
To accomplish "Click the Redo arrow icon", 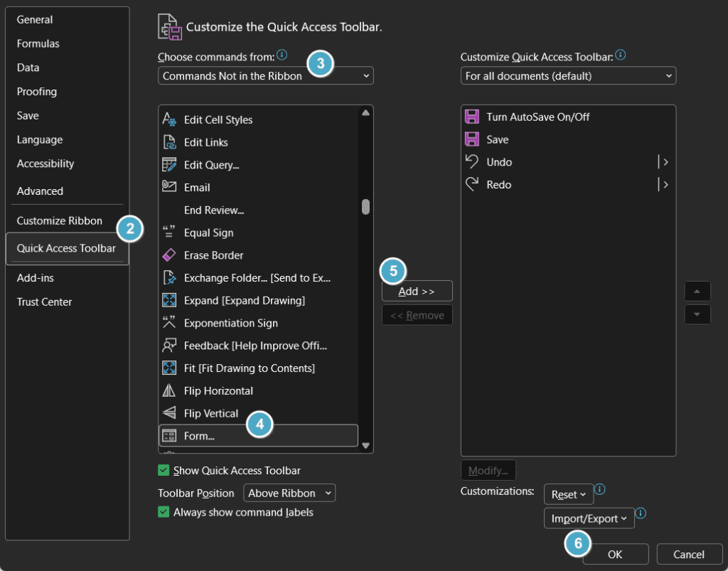I will click(472, 184).
